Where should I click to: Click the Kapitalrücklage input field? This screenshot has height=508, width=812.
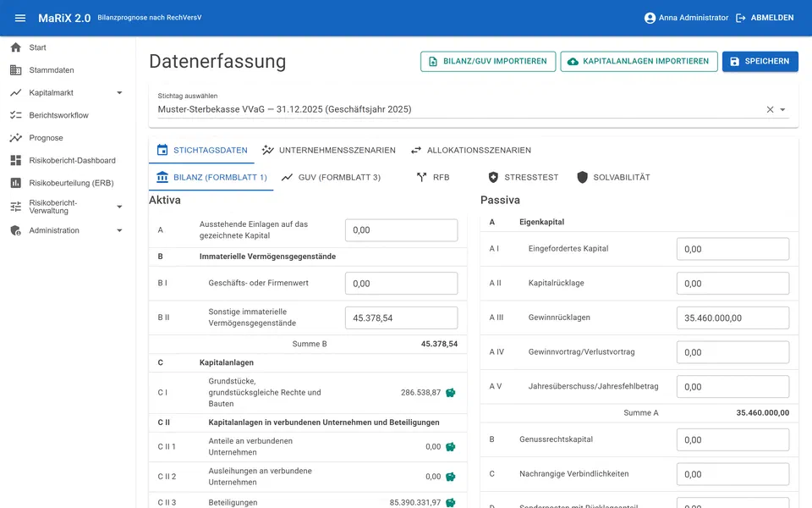[x=732, y=284]
